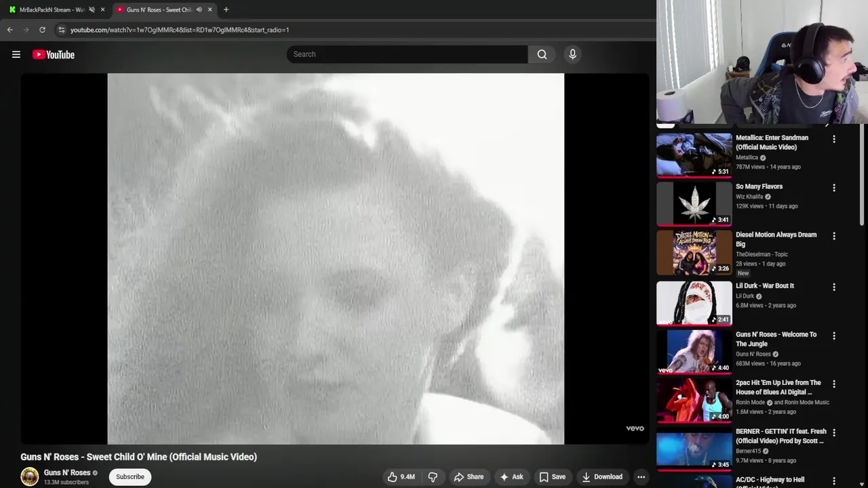Open Lil Durk - War Bout It title
Viewport: 868px width, 488px height.
click(x=764, y=286)
